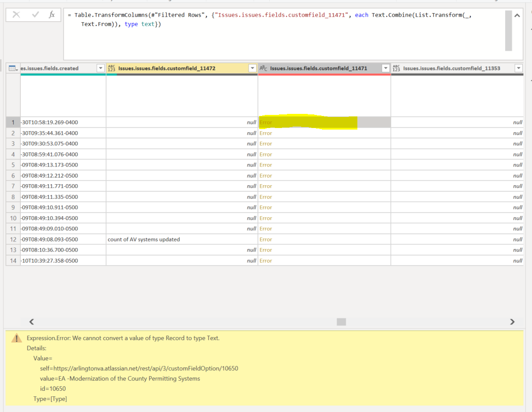Open filter dropdown for customfield_11353 column
This screenshot has width=532, height=412.
[x=518, y=68]
